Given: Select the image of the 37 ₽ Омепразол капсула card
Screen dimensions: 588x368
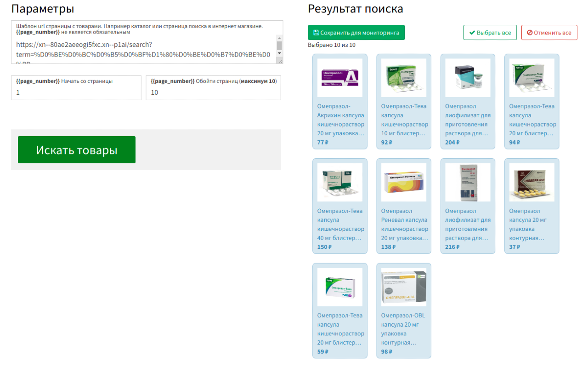Looking at the screenshot, I should 532,182.
